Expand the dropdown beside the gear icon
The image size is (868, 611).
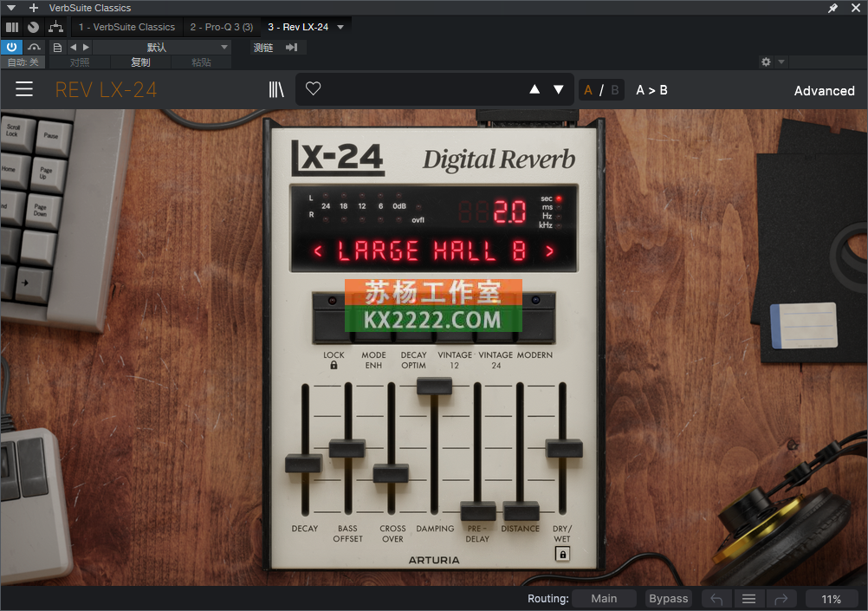(x=781, y=62)
